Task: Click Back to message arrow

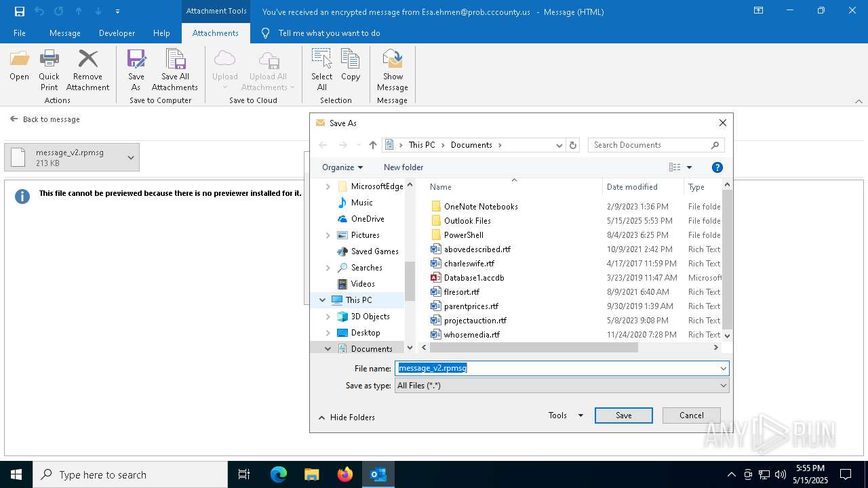Action: 14,119
